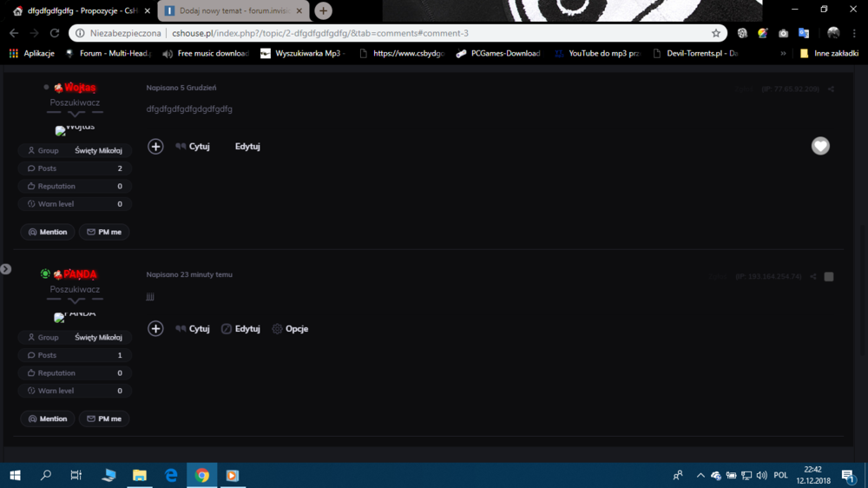Bookmark this page with the star icon
The image size is (868, 488).
716,33
